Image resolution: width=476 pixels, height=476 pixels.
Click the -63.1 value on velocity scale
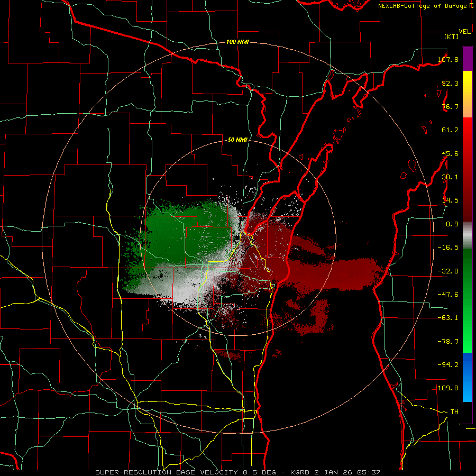pos(448,318)
